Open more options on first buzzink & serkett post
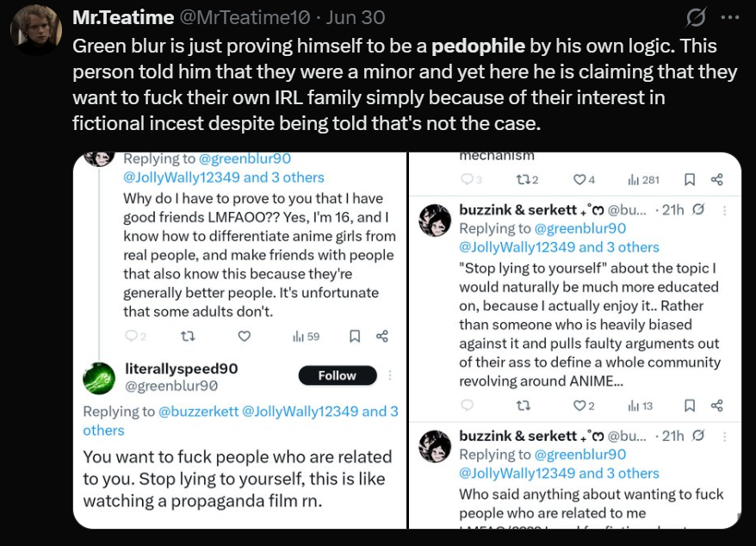The image size is (756, 546). [724, 210]
